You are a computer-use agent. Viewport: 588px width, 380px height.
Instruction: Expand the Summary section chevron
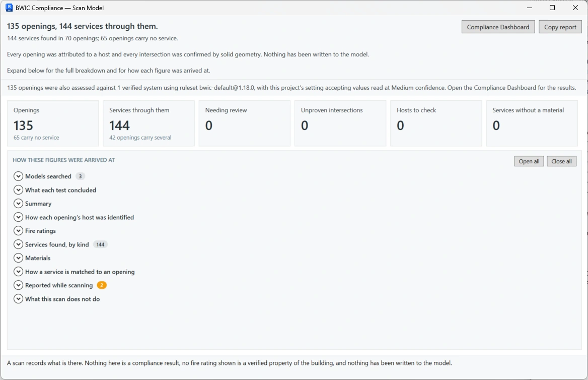(18, 204)
